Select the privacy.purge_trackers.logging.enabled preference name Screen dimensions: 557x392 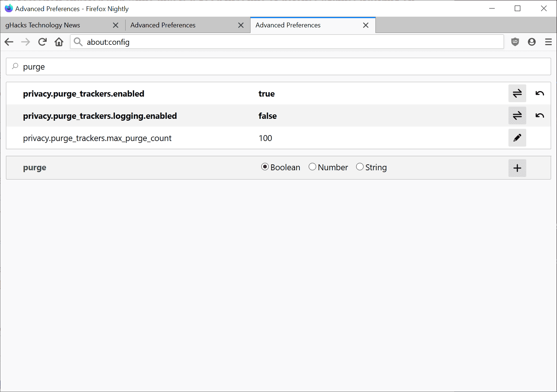click(100, 116)
